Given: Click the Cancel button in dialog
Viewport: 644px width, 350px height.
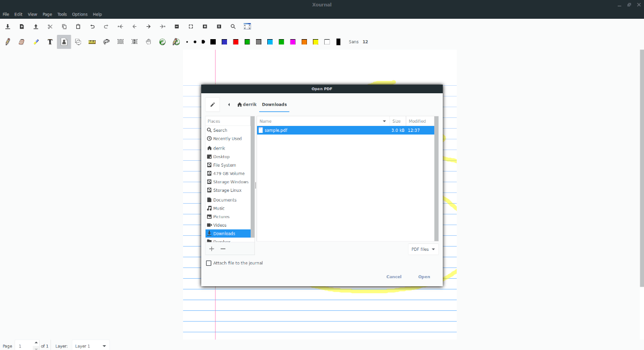Looking at the screenshot, I should pos(394,277).
